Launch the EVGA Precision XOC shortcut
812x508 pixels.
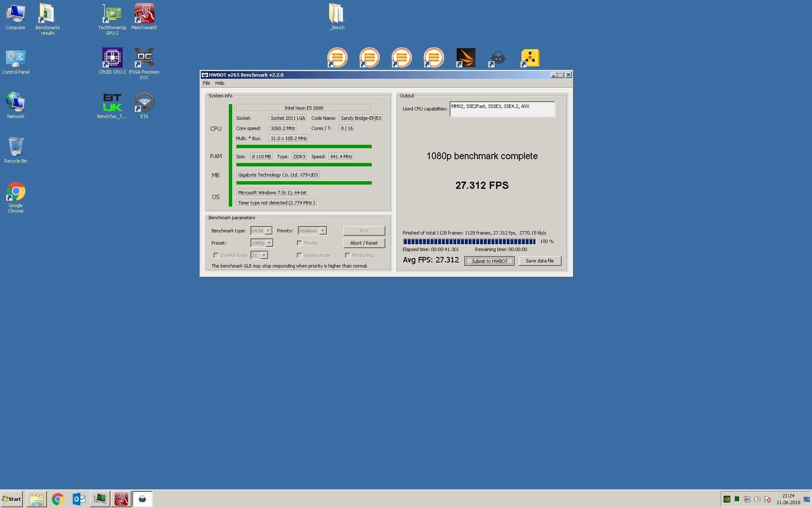coord(144,64)
